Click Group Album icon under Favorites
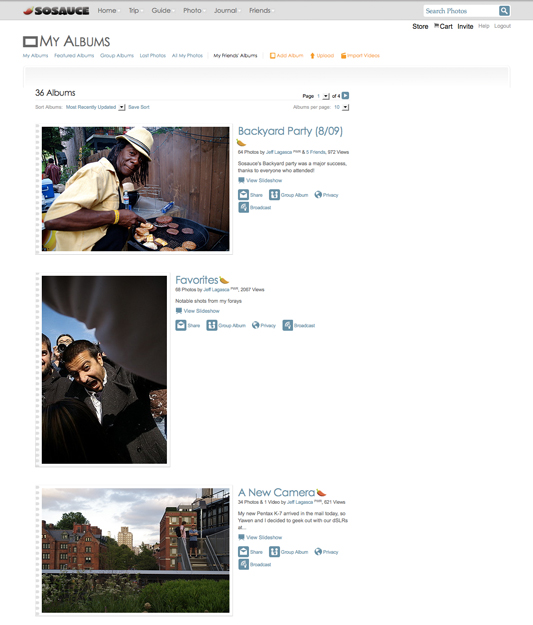 [x=211, y=325]
